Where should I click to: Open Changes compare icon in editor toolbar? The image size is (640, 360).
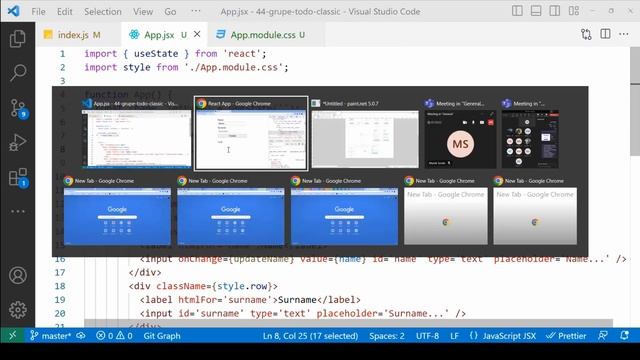[586, 34]
